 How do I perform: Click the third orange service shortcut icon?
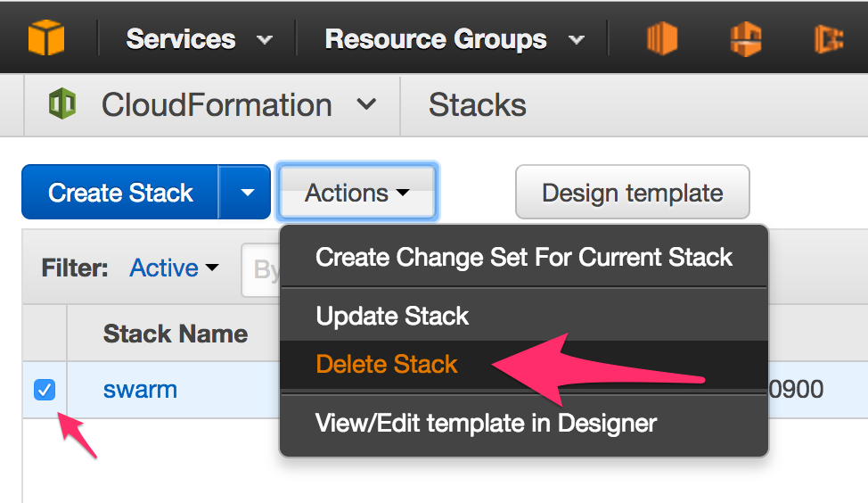829,38
